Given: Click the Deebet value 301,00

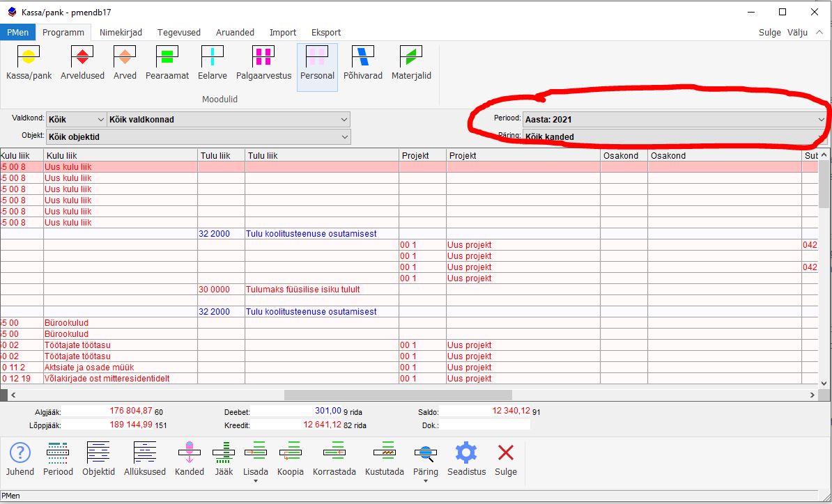Looking at the screenshot, I should tap(328, 411).
